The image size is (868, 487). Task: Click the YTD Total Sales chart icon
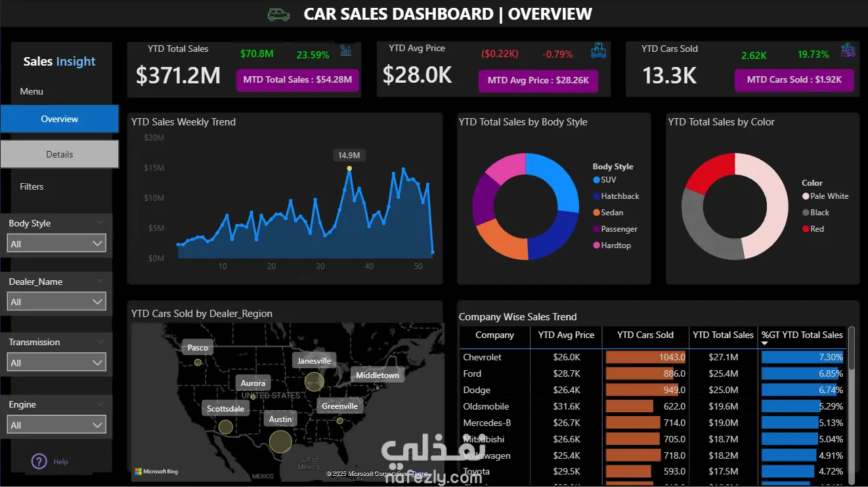345,51
